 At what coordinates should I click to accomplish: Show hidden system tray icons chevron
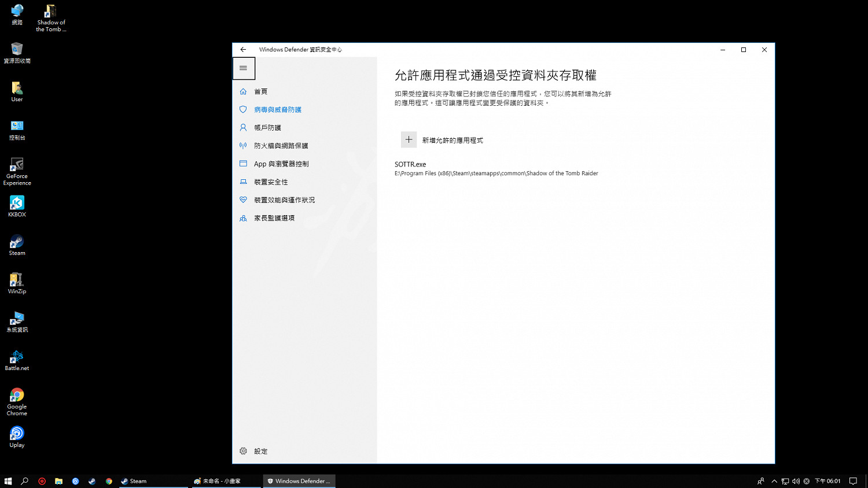774,481
